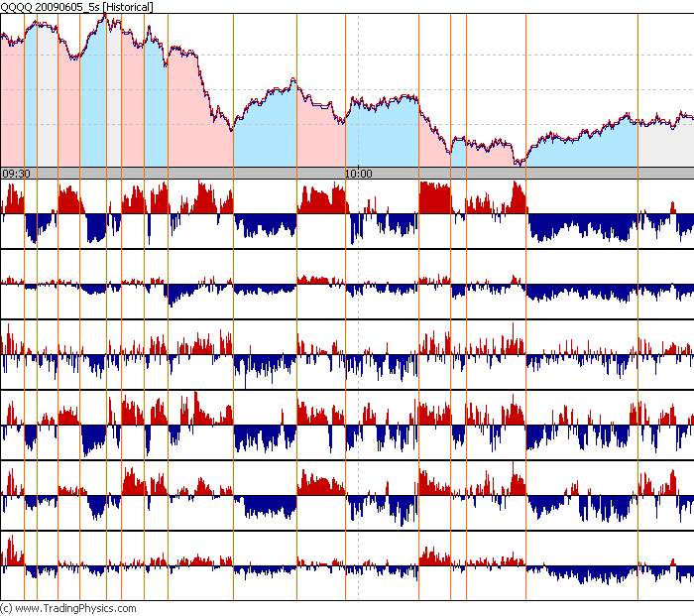Viewport: 694px width, 616px height.
Task: Click the first blue block in the top indicator panel
Action: click(x=40, y=224)
